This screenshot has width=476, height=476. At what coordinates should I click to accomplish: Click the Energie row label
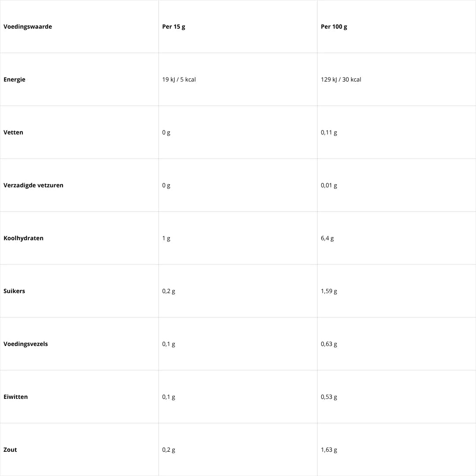point(15,79)
